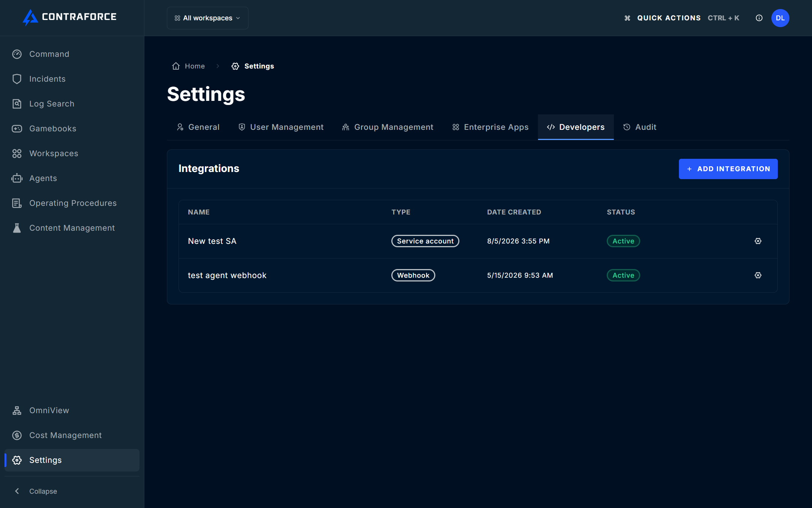Open the Operating Procedures document icon
The height and width of the screenshot is (508, 812).
tap(17, 203)
